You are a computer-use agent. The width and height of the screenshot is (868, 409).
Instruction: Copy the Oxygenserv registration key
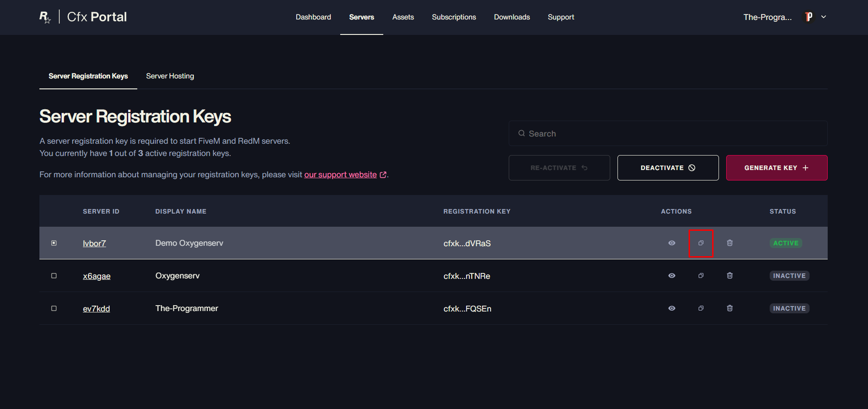pos(701,276)
